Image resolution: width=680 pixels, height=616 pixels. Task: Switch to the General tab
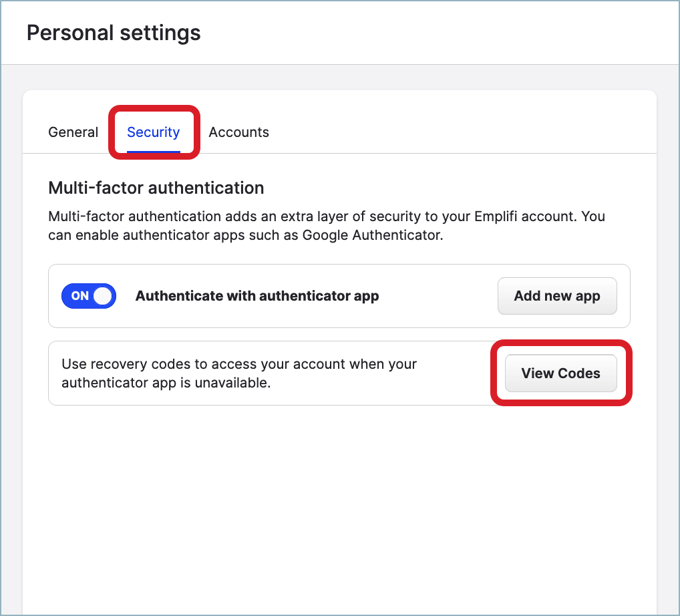[73, 132]
